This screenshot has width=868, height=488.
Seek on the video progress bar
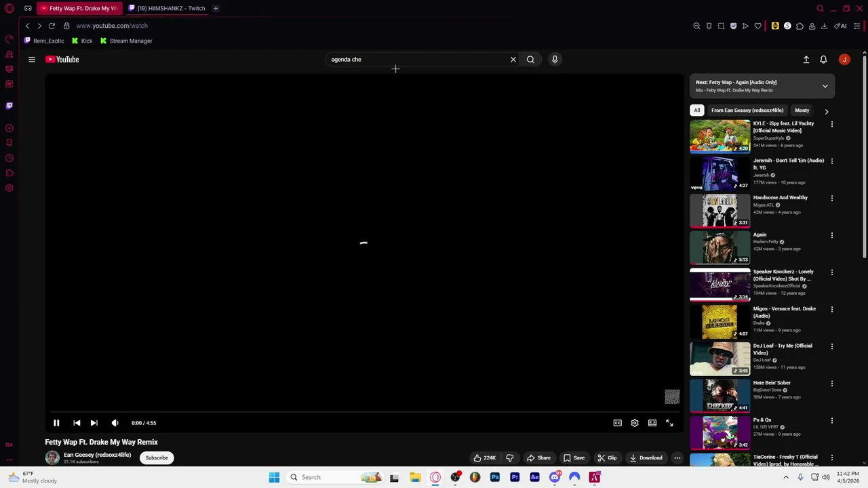coord(364,411)
